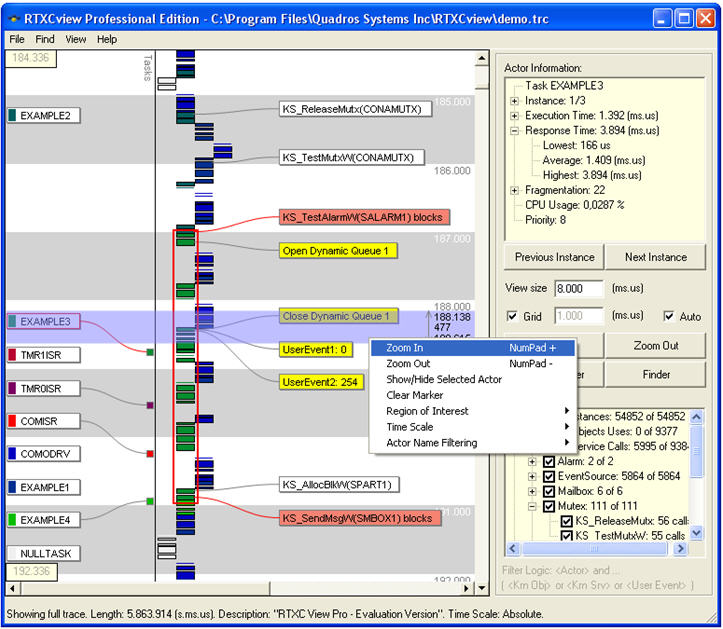Click the filter tree scroll-right arrow
Image resolution: width=723 pixels, height=629 pixels.
pyautogui.click(x=680, y=549)
